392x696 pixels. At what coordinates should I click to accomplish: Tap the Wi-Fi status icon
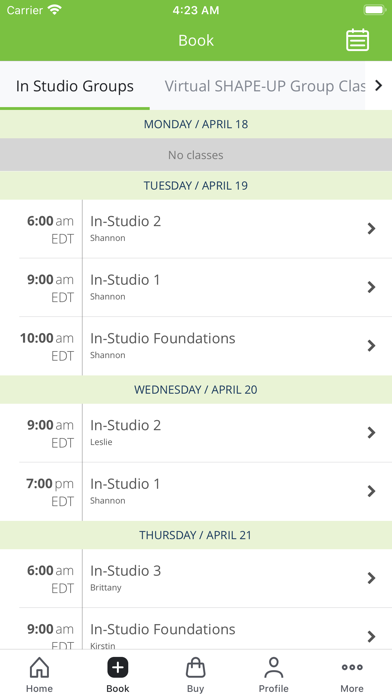click(55, 10)
